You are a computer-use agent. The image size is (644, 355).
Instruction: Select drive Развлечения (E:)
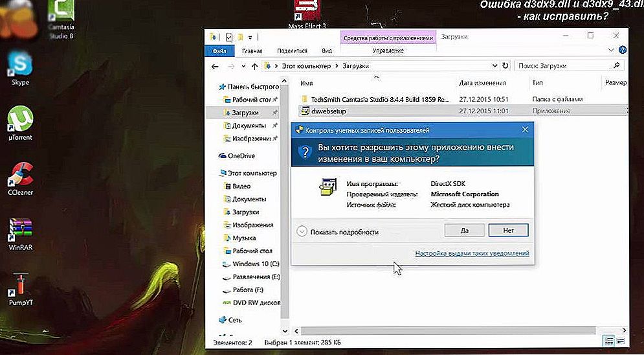coord(251,277)
